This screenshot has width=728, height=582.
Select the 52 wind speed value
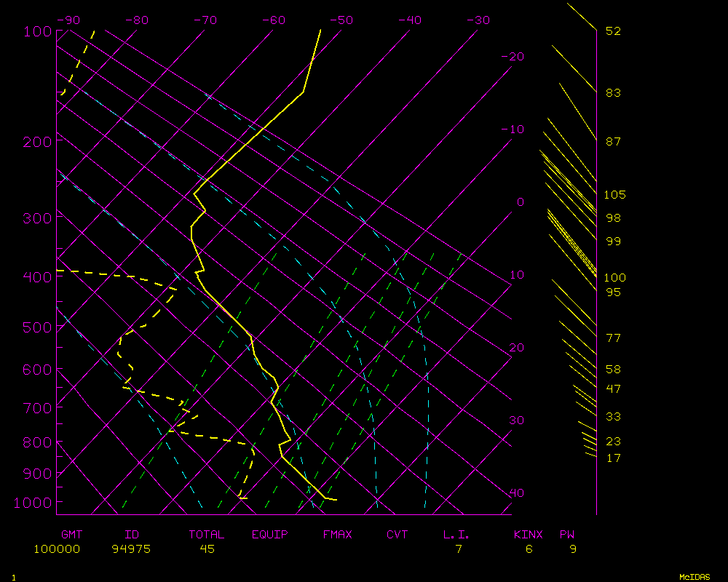tap(613, 31)
